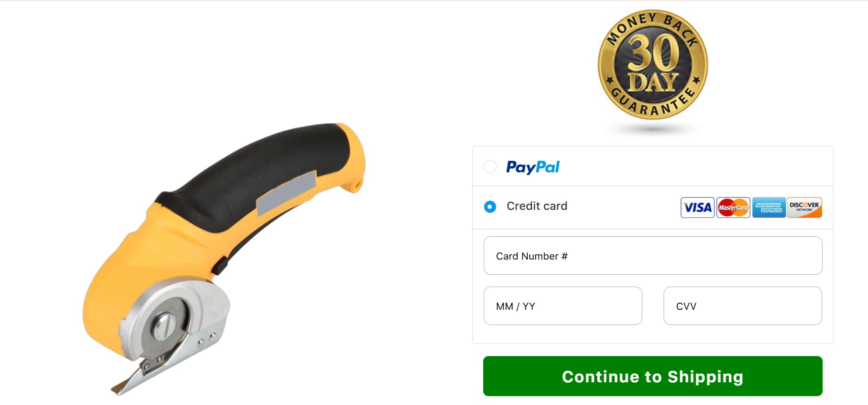
Task: Click the PayPal logo
Action: [x=532, y=167]
